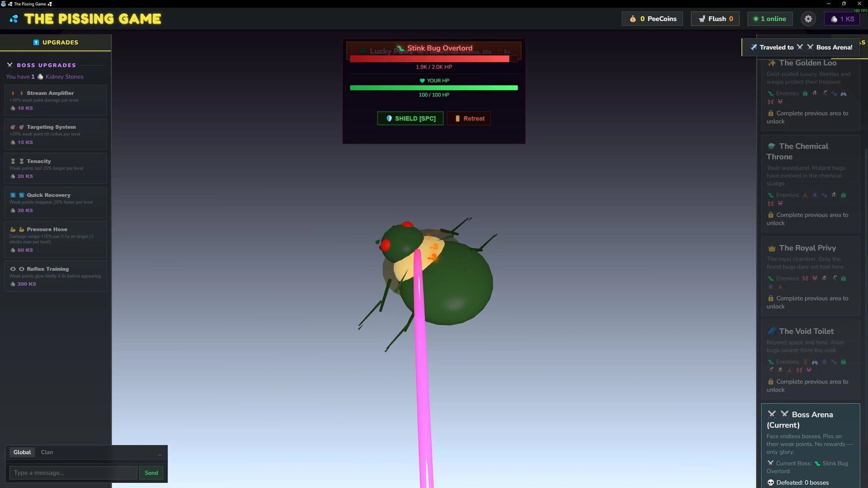868x488 pixels.
Task: Open settings via the gear icon
Action: pyautogui.click(x=809, y=19)
